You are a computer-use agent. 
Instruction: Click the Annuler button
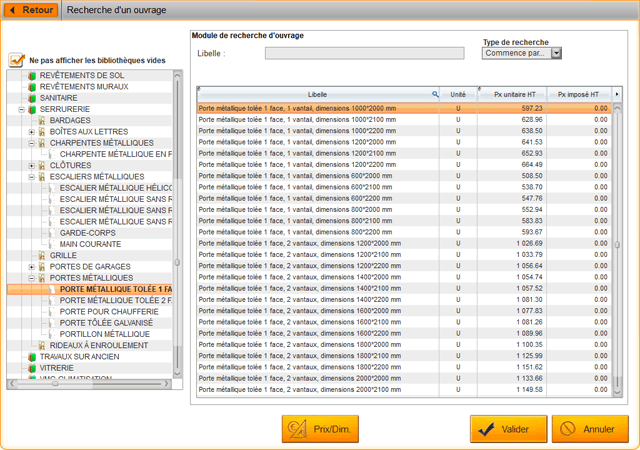(x=590, y=429)
